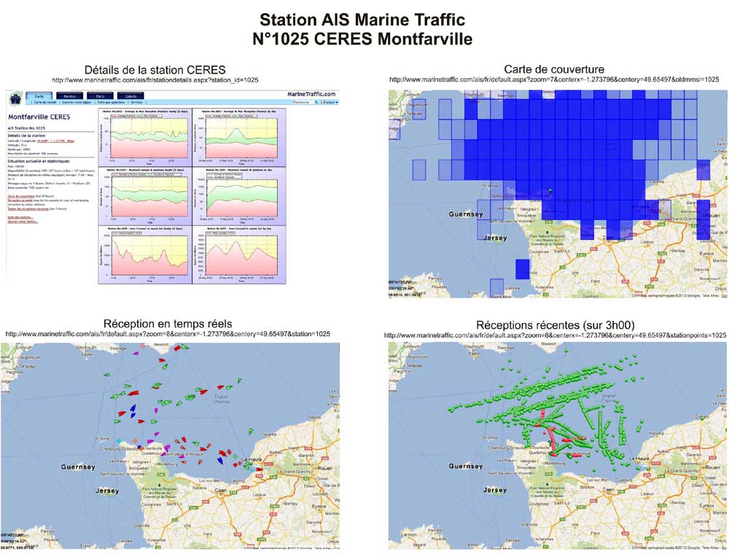The width and height of the screenshot is (729, 560).
Task: Click the 'Montfarville CERES' station heading
Action: pos(39,117)
